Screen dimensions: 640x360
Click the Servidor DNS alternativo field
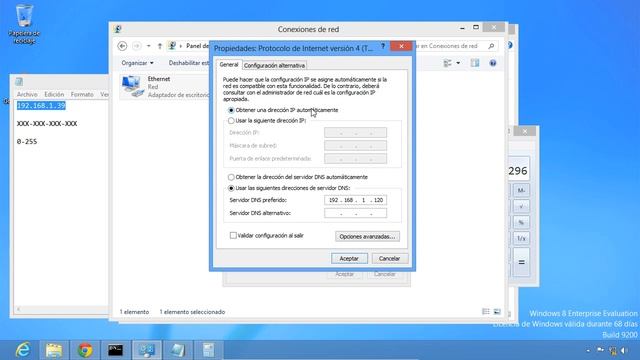point(356,213)
